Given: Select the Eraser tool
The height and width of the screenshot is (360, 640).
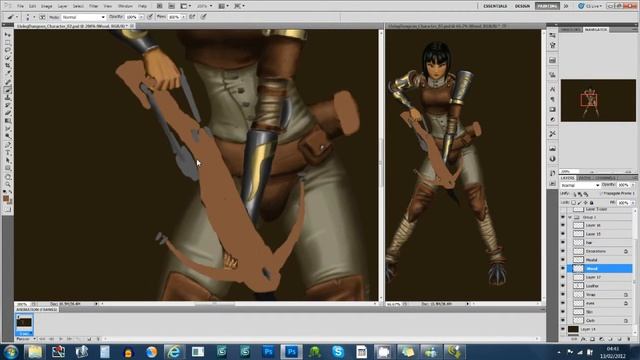Looking at the screenshot, I should pyautogui.click(x=8, y=113).
